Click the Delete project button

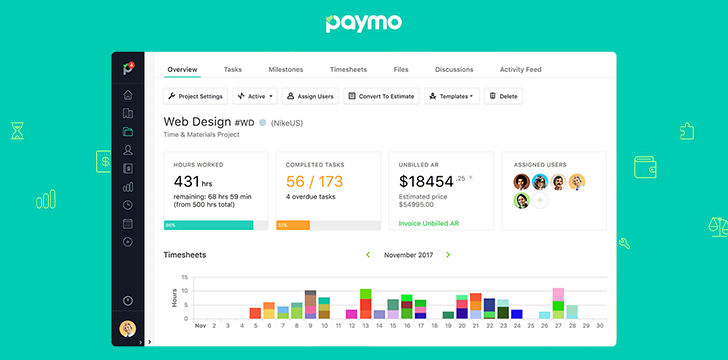pos(503,96)
